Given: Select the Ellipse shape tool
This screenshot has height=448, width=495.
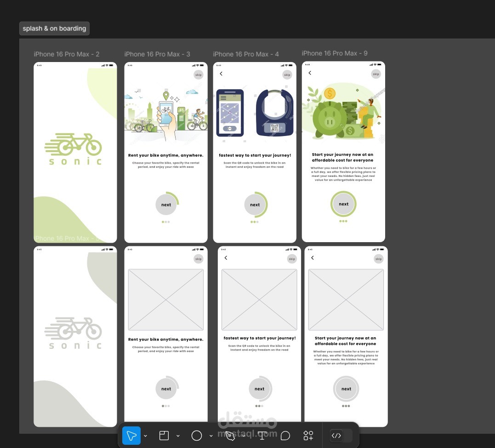Looking at the screenshot, I should point(197,436).
